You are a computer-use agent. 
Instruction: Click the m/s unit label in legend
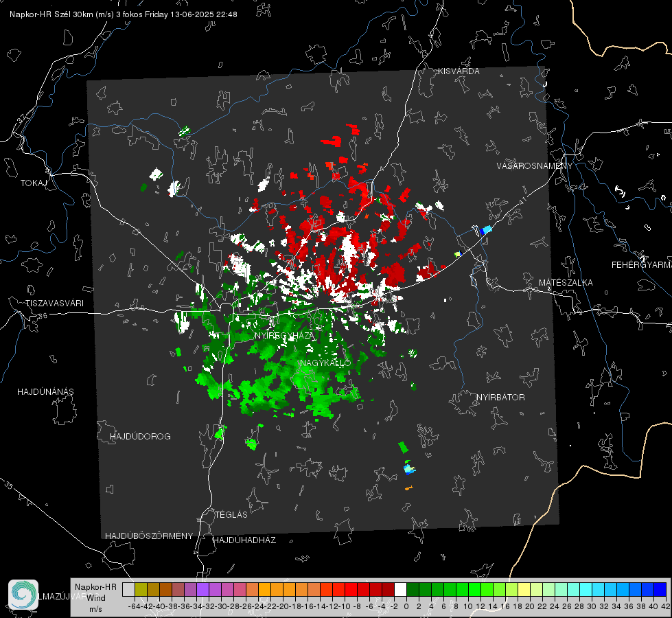click(x=95, y=608)
